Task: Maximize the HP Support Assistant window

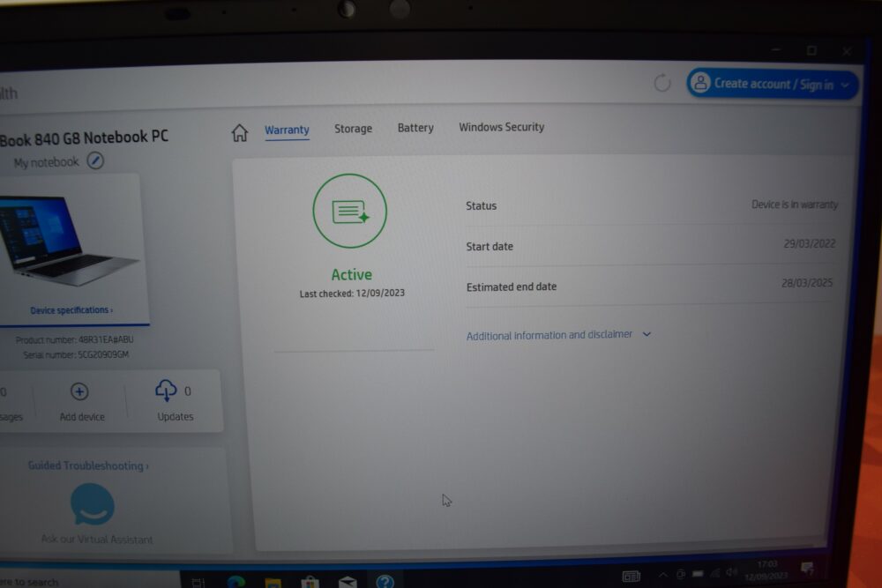Action: point(811,50)
